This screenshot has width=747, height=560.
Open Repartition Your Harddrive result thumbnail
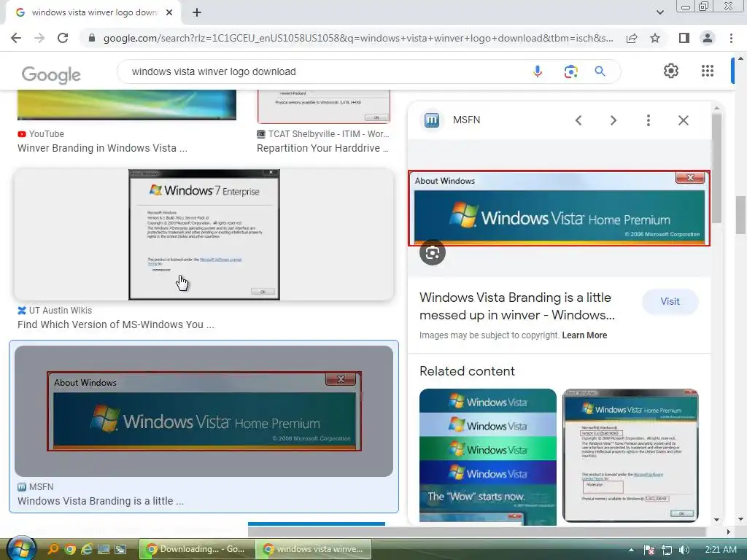pos(323,106)
